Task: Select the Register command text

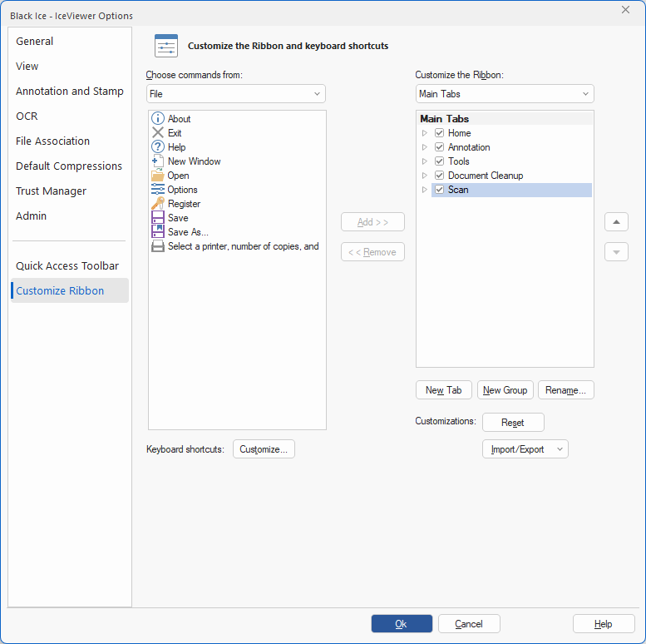Action: pyautogui.click(x=185, y=203)
